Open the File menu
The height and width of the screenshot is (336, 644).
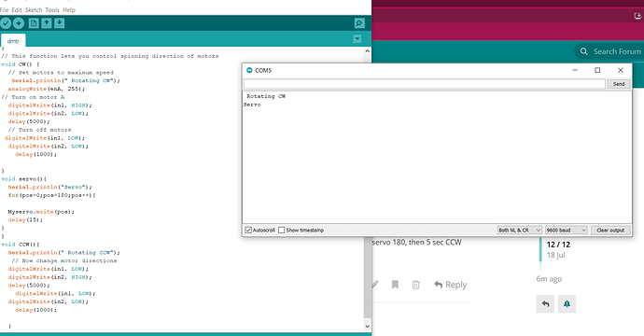click(x=4, y=10)
